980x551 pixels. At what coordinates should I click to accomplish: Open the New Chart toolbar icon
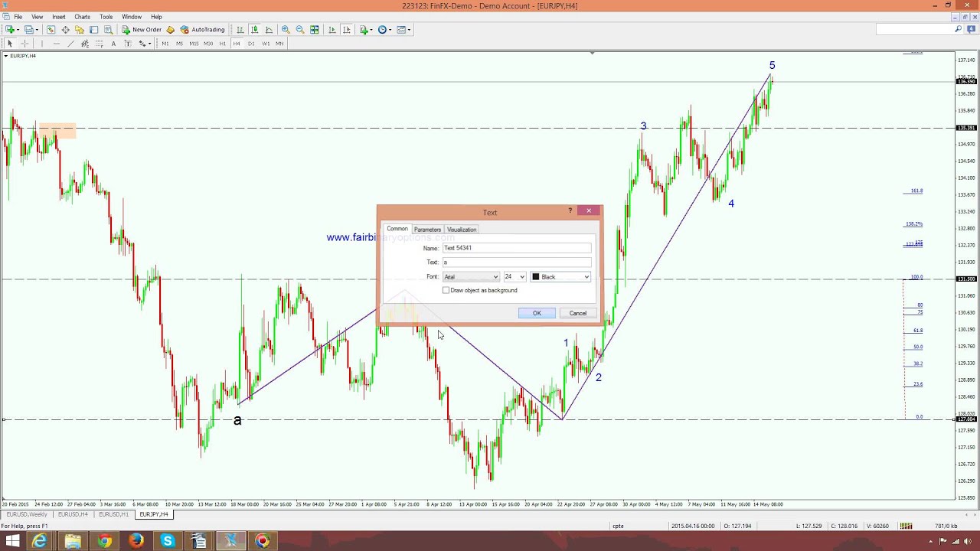(x=11, y=30)
